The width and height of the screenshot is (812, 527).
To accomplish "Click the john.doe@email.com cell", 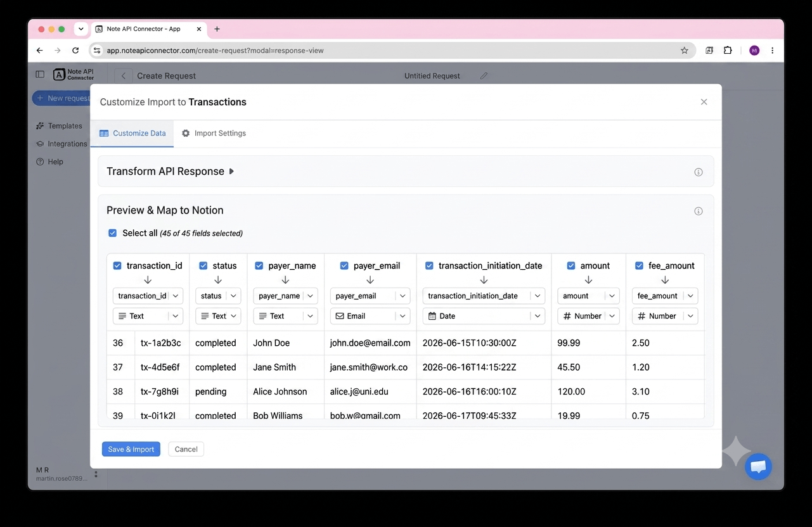I will pos(370,343).
